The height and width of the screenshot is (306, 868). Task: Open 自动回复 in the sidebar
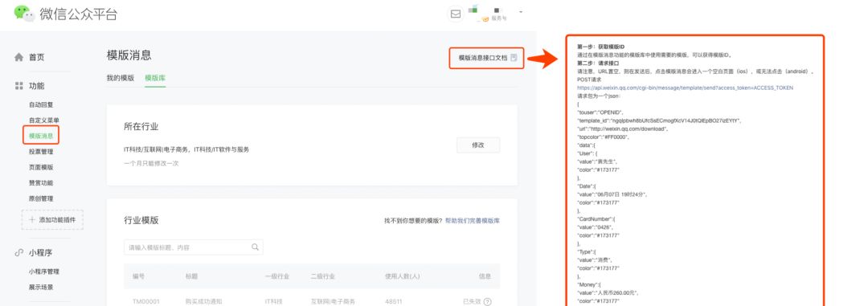click(x=41, y=104)
